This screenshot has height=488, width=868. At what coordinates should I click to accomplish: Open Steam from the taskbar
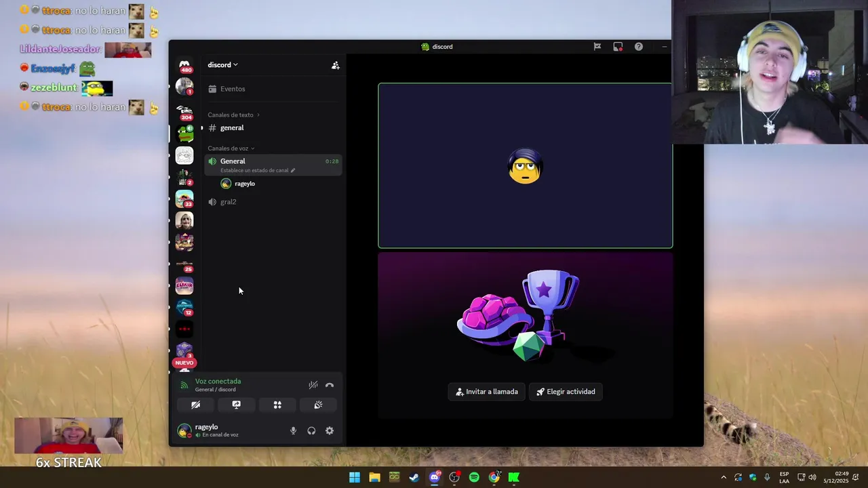pos(414,477)
